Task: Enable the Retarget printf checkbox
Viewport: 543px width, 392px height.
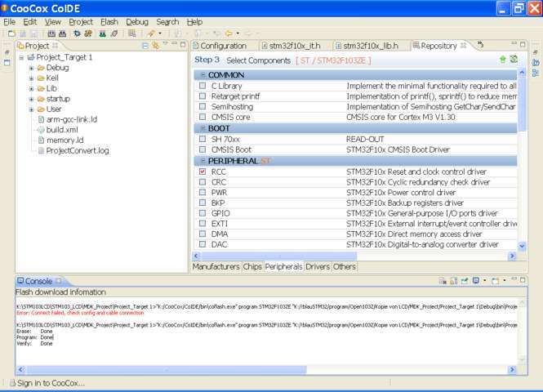Action: [203, 96]
